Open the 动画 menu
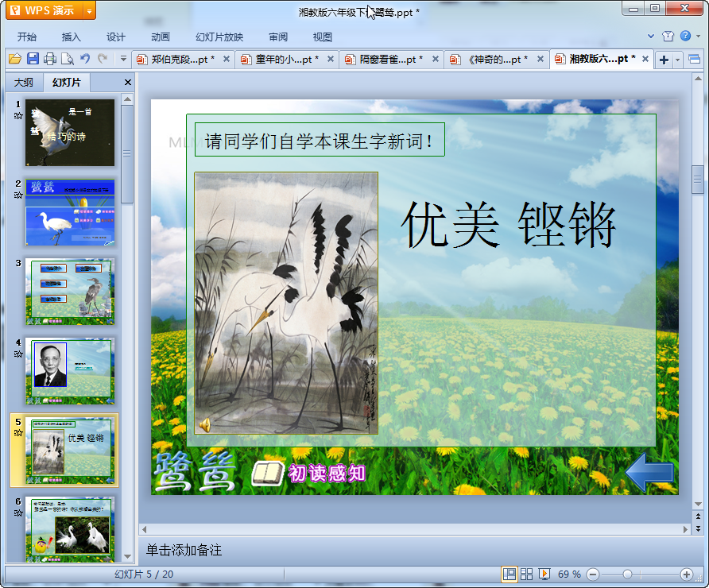Screen dimensions: 709x588 pyautogui.click(x=161, y=37)
